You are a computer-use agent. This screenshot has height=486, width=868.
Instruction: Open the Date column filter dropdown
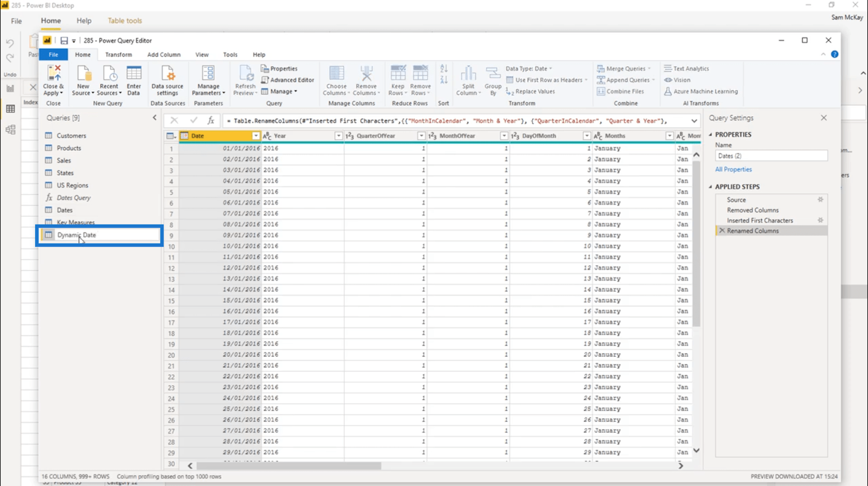[256, 136]
